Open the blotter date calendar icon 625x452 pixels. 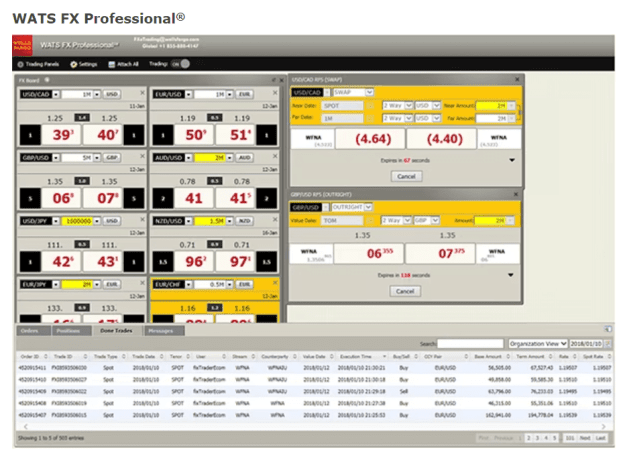[x=608, y=344]
